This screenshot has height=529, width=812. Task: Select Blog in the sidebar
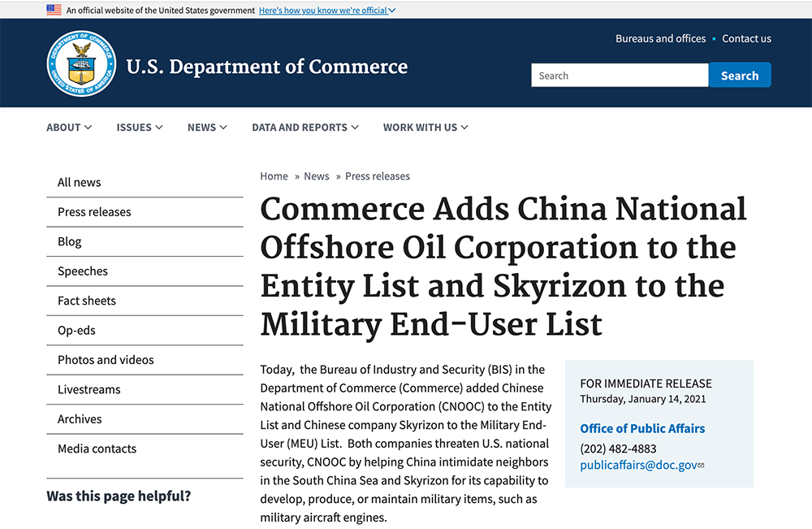(145, 241)
